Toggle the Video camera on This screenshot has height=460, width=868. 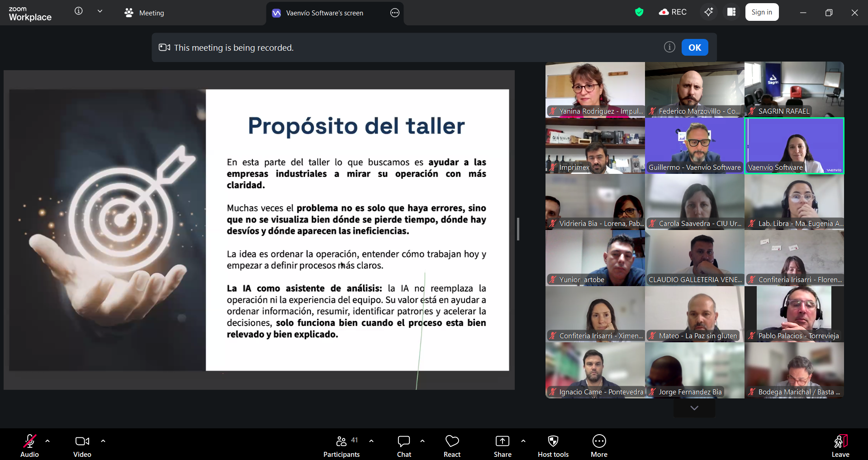[x=82, y=446]
